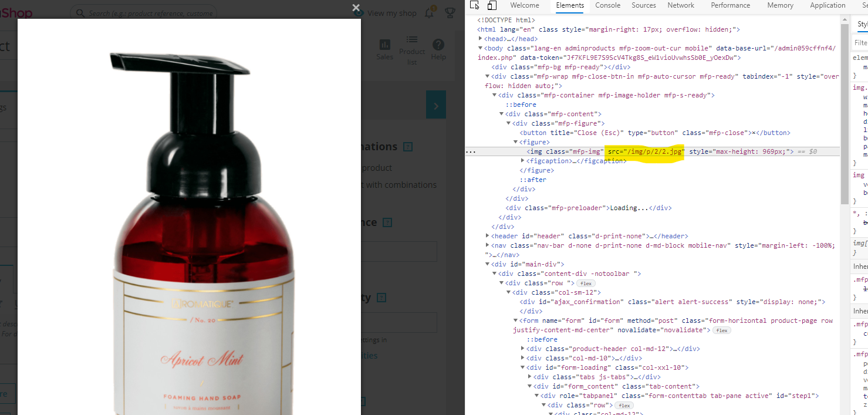Click the soap bottle enlarged image
This screenshot has width=868, height=415.
coord(189,217)
